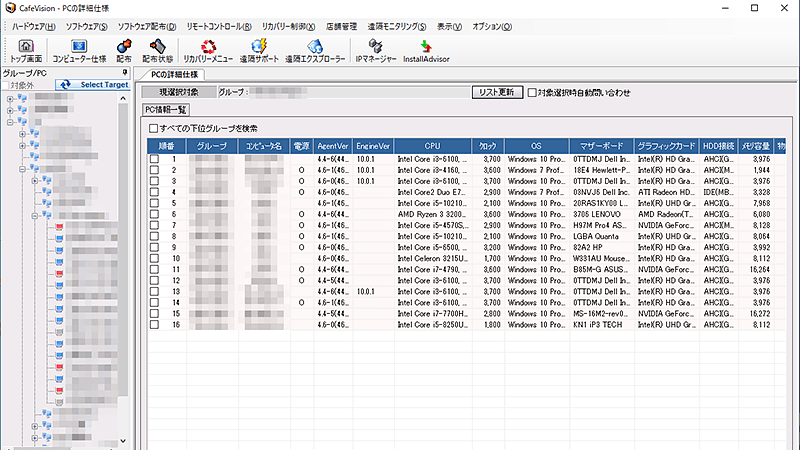Screen dimensions: 800x450
Task: Click tree panel scrollbar up arrow
Action: click(123, 98)
